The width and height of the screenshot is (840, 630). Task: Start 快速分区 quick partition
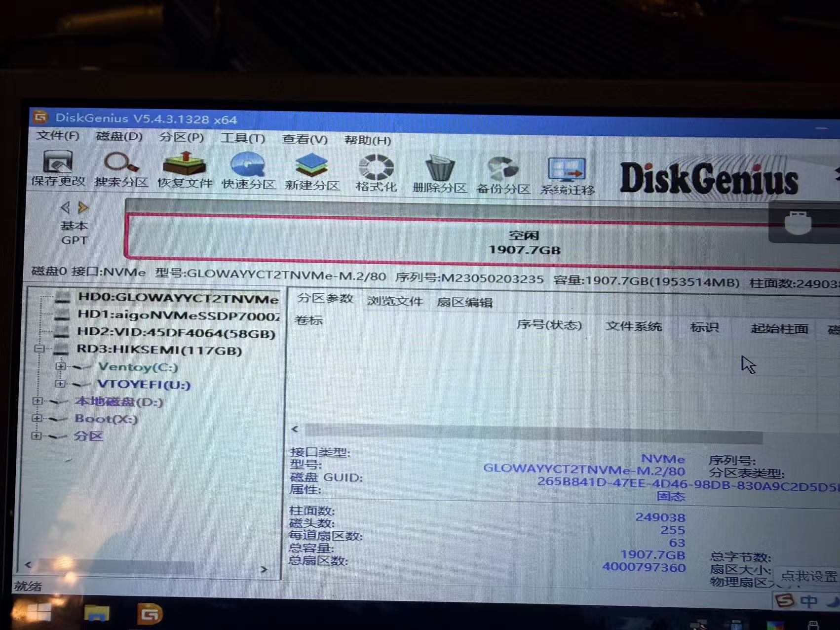tap(248, 171)
